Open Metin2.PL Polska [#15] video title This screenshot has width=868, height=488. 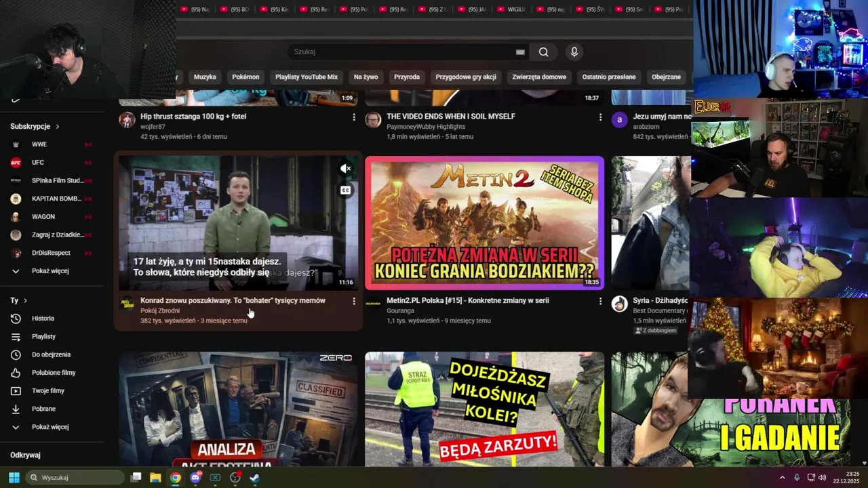(x=468, y=301)
